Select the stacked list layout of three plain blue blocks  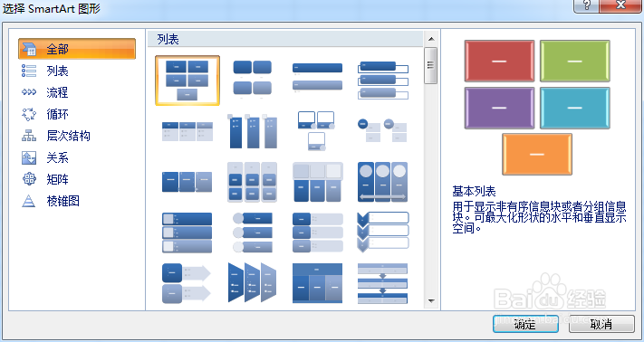187,182
